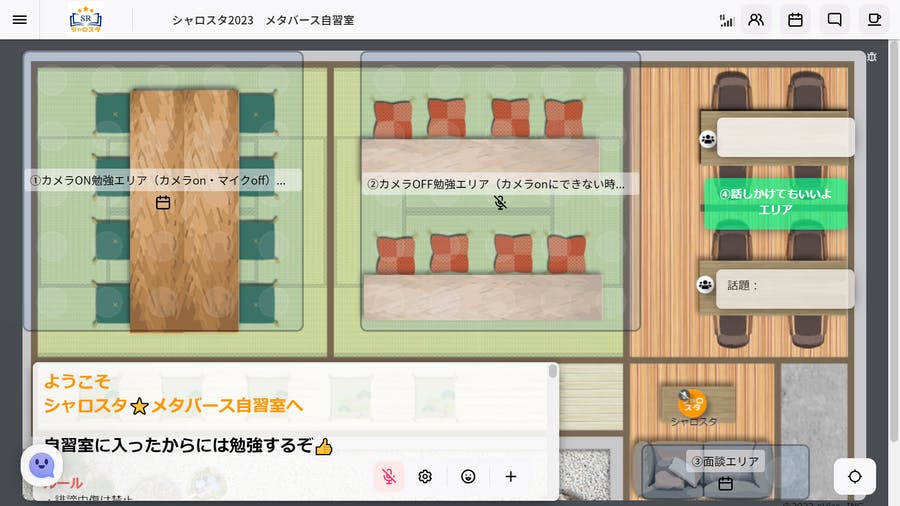Open the emoji reaction picker

pyautogui.click(x=468, y=476)
